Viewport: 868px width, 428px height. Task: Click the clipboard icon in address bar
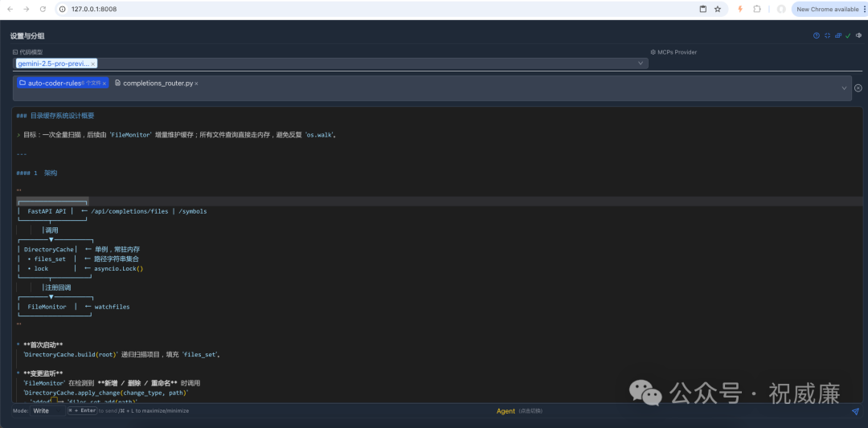coord(703,9)
